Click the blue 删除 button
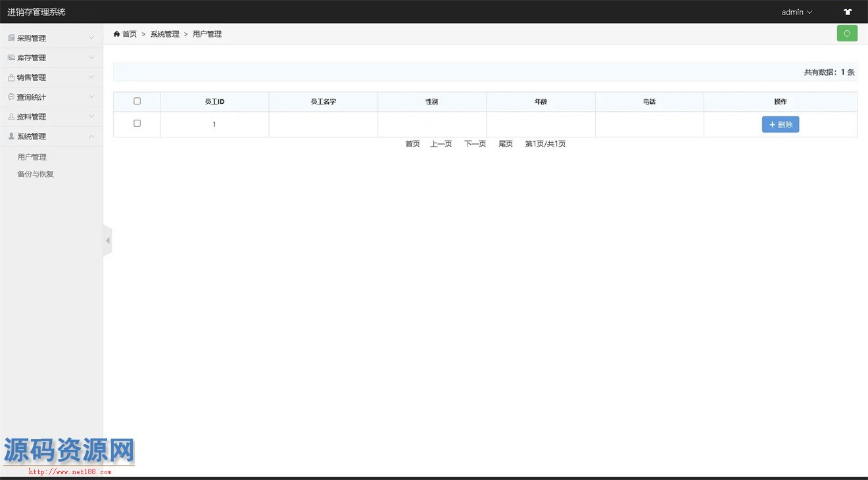 (x=781, y=124)
